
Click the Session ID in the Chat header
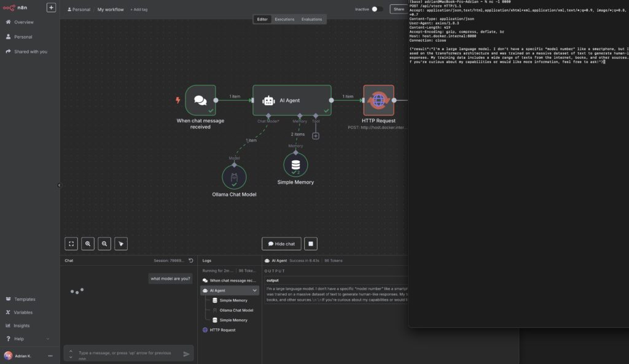pos(169,261)
